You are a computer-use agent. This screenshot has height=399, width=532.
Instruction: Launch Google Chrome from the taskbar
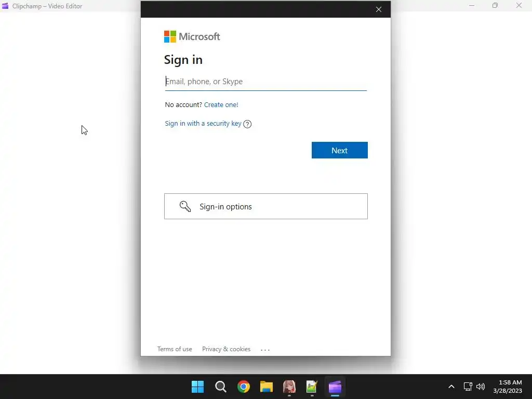coord(244,387)
